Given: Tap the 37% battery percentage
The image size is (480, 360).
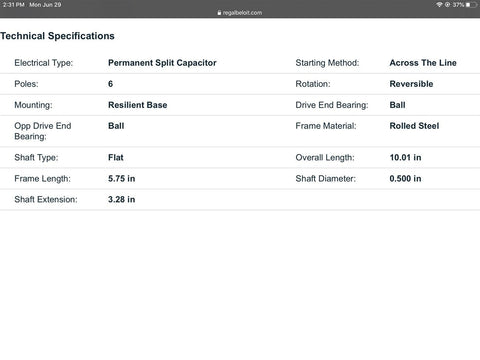Looking at the screenshot, I should (x=458, y=5).
